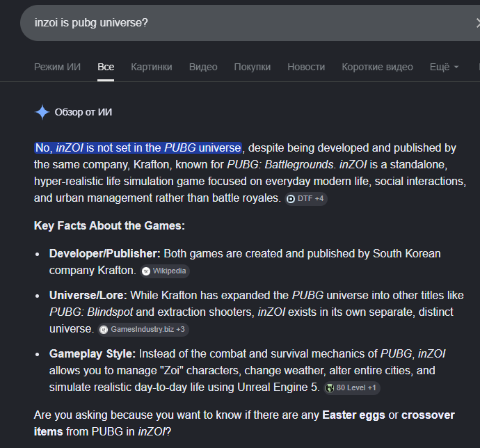Click the DTF logo icon
480x448 pixels.
[291, 199]
